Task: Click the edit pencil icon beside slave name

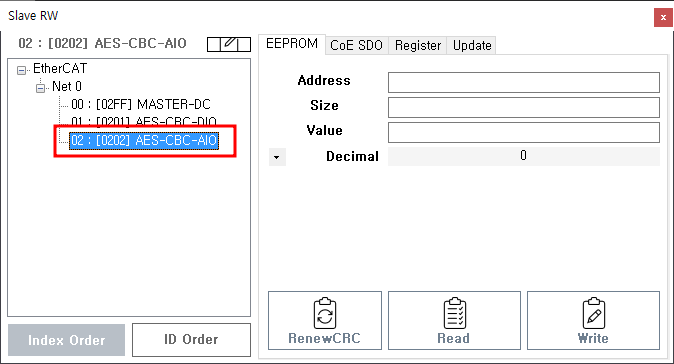Action: pyautogui.click(x=229, y=44)
